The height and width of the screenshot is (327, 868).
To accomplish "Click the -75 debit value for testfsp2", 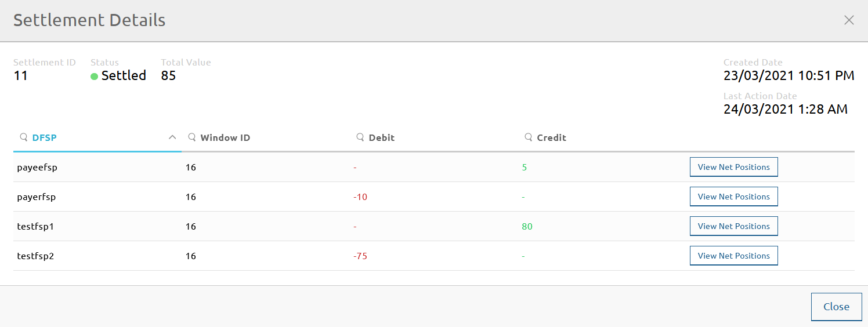I will tap(360, 256).
